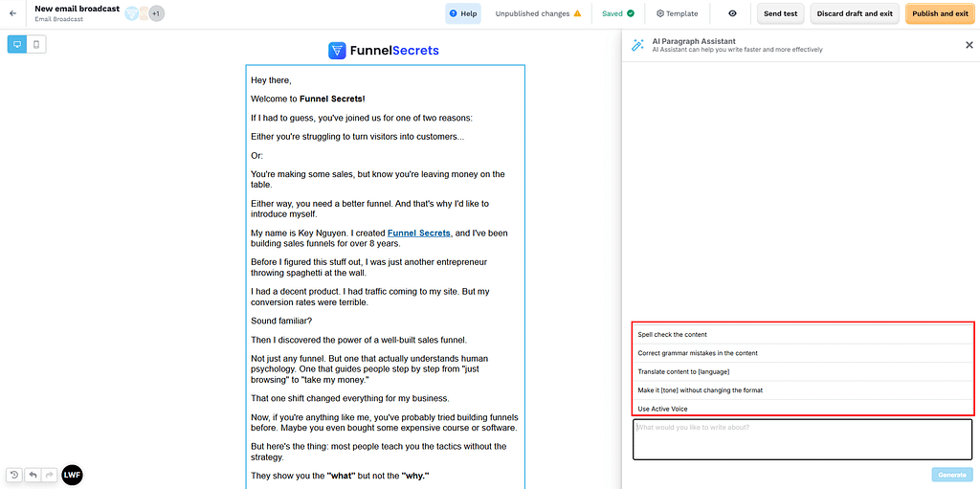Viewport: 980px width, 489px height.
Task: Select Correct grammar mistakes in the content
Action: coord(803,353)
